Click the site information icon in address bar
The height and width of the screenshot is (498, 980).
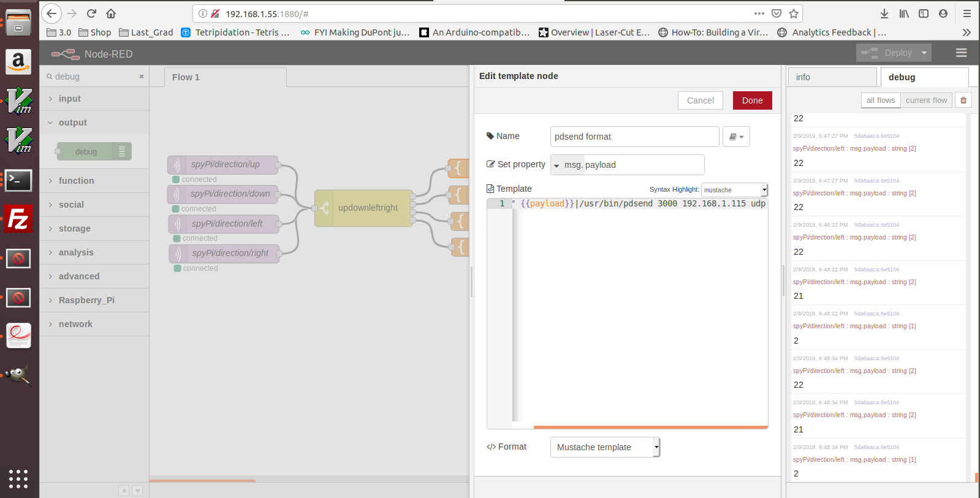pos(203,13)
